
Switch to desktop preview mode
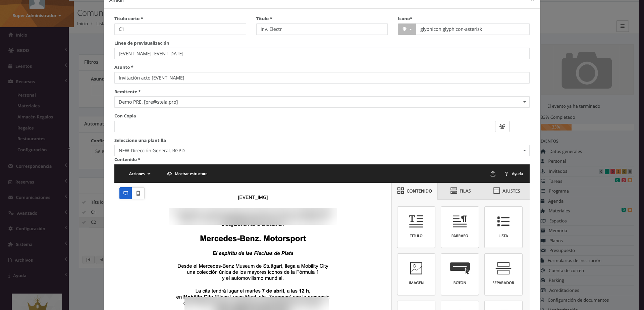(x=126, y=193)
